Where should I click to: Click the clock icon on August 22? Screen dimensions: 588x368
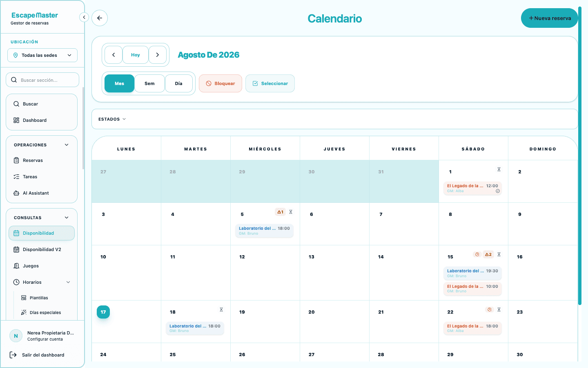(489, 310)
